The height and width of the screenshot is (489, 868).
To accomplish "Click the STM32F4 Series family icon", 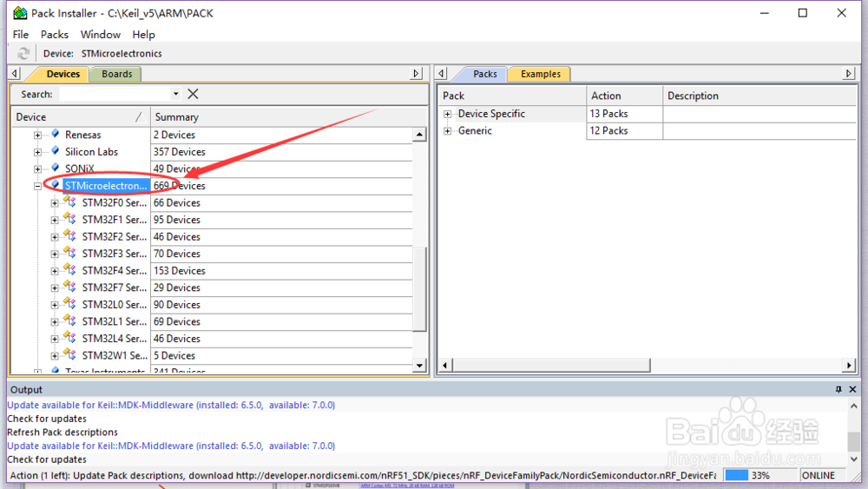I will pos(69,270).
